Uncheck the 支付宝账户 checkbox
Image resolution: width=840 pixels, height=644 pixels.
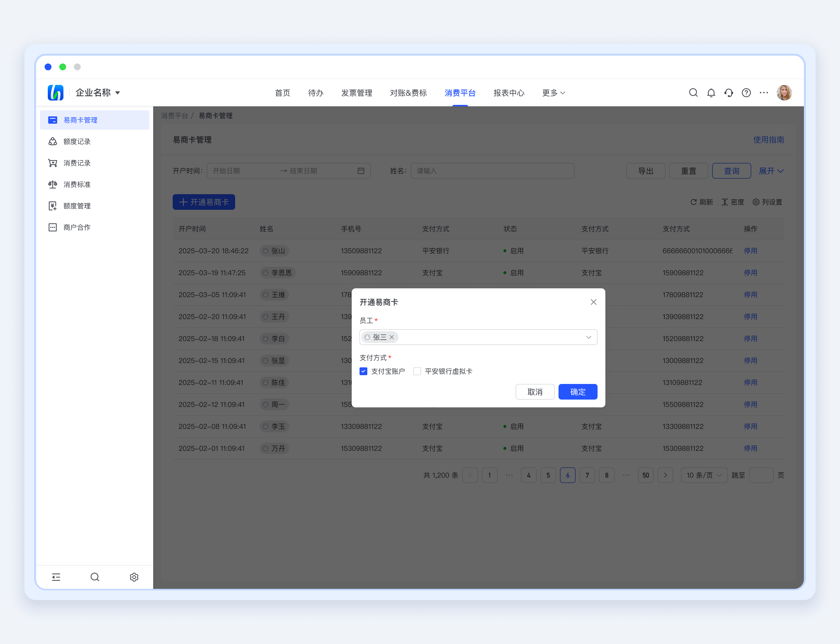click(x=364, y=372)
